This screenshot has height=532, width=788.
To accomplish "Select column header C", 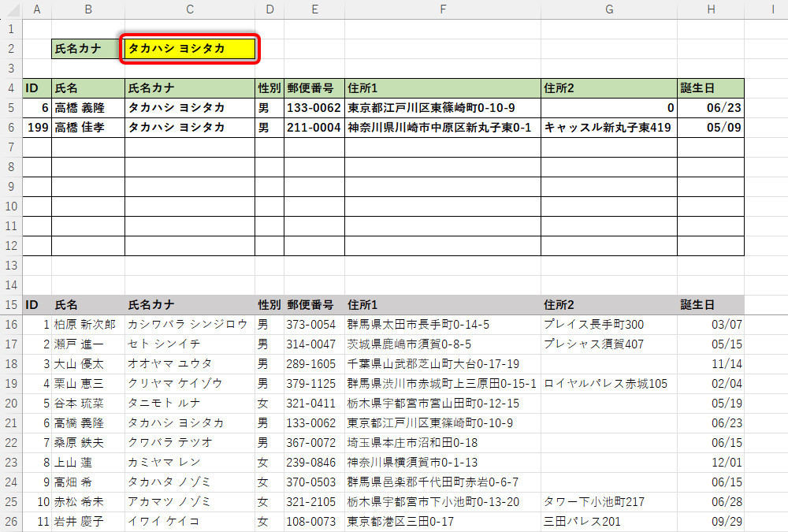I will click(x=189, y=9).
